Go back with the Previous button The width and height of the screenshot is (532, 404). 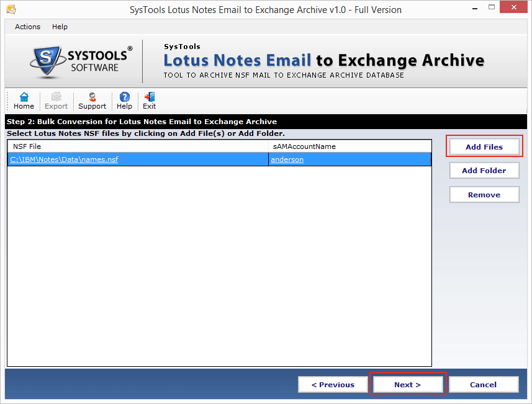[333, 385]
